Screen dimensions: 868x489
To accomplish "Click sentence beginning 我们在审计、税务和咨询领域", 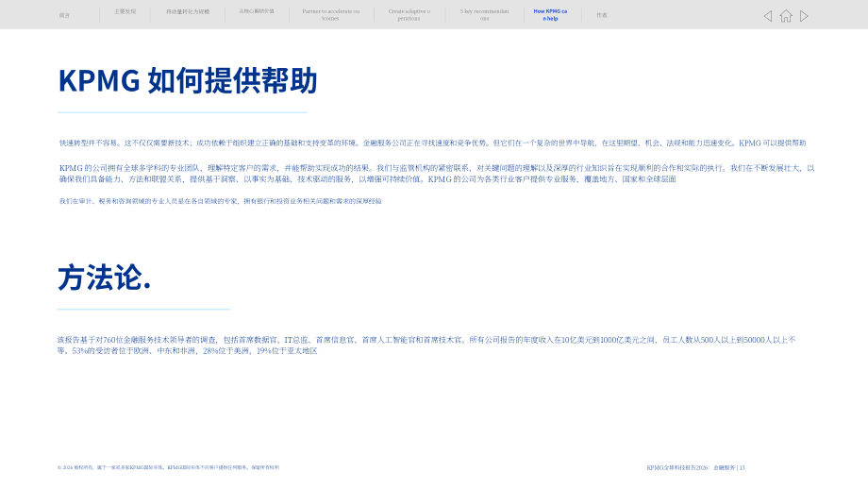I will 221,201.
